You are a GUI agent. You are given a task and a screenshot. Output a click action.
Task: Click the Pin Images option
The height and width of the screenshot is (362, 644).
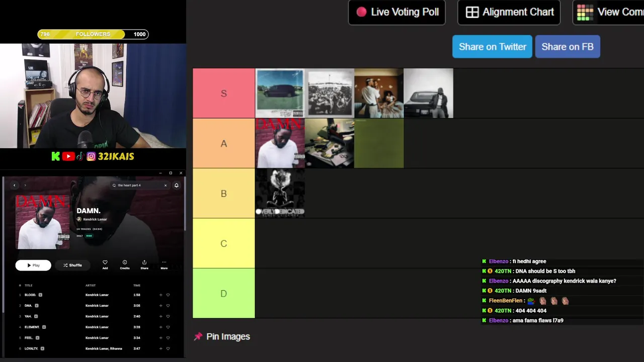[222, 336]
